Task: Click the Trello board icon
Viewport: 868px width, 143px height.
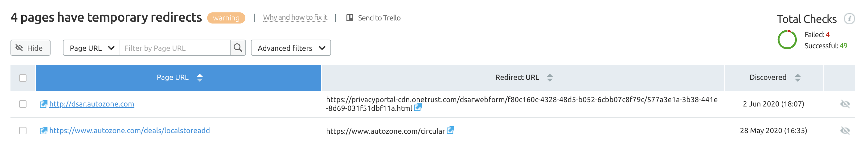Action: point(350,18)
